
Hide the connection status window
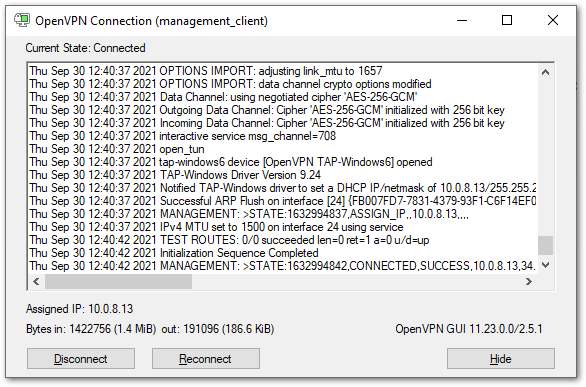point(501,359)
